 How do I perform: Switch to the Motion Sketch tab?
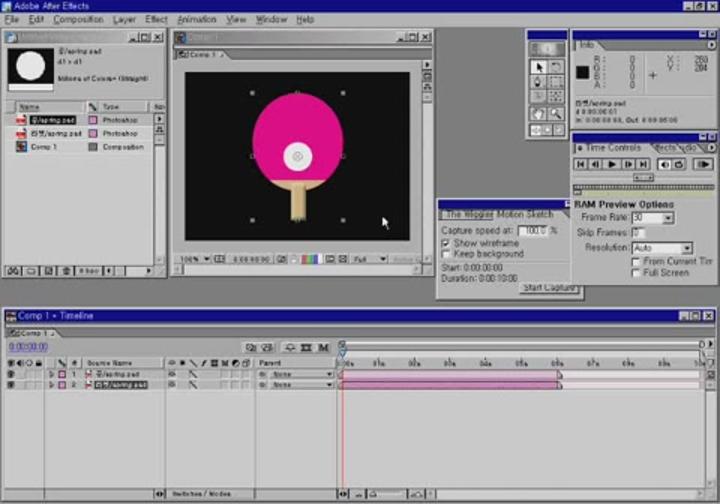[x=524, y=214]
